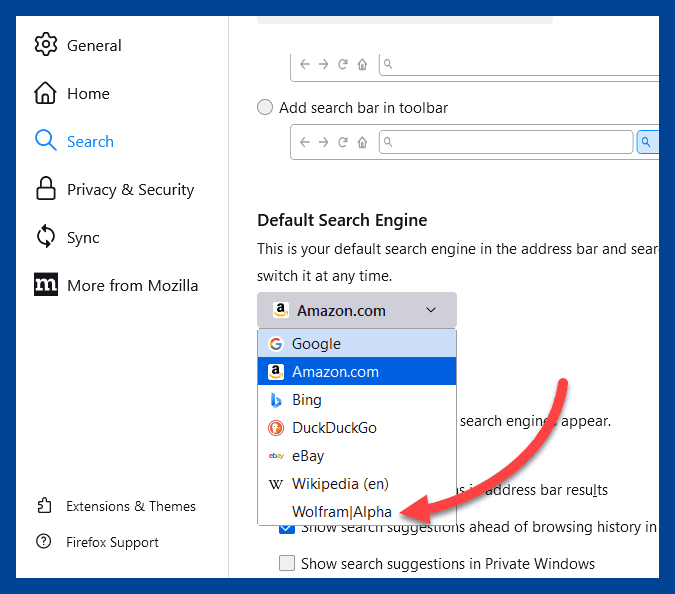Open the General settings category
The image size is (675, 594).
78,45
